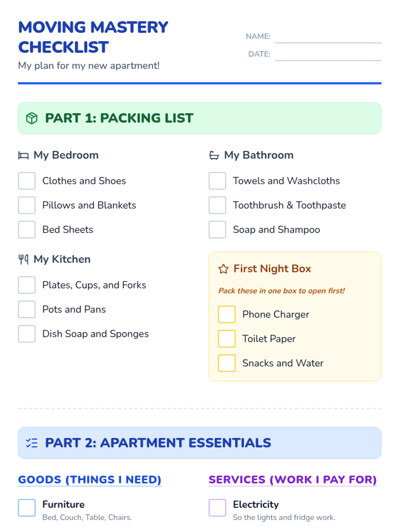This screenshot has height=532, width=399.
Task: Check the Furniture goods checkbox
Action: point(27,508)
